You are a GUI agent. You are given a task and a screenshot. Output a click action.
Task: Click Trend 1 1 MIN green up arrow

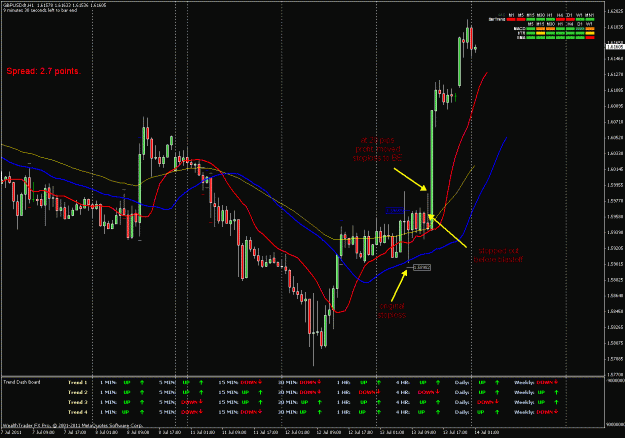(x=142, y=382)
